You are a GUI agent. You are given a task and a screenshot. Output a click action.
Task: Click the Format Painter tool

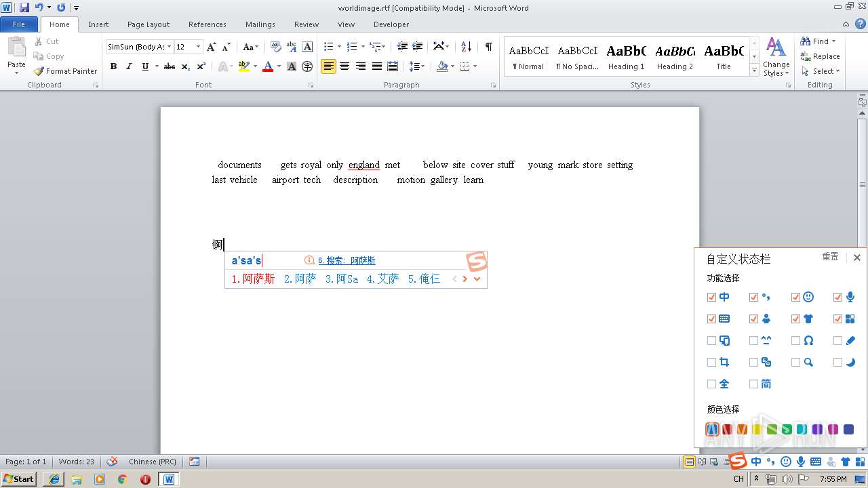coord(65,71)
